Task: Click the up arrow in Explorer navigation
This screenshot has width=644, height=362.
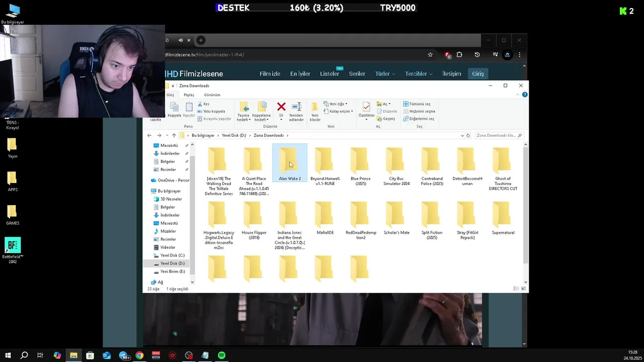Action: (174, 135)
